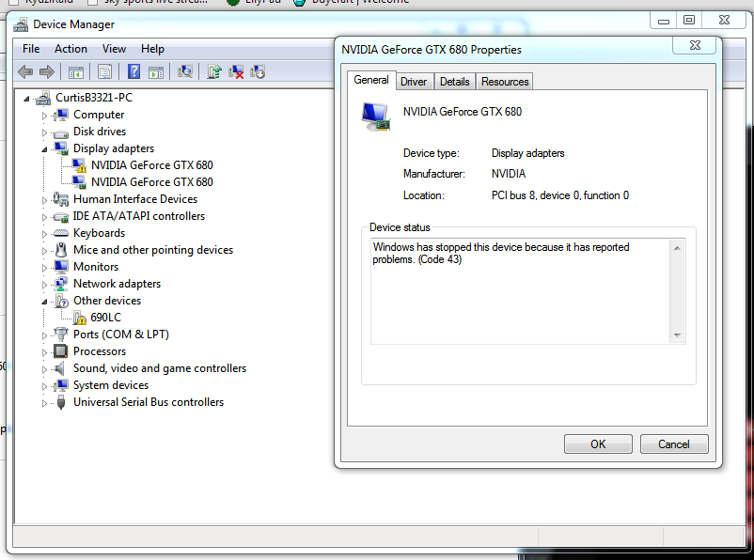The height and width of the screenshot is (560, 754).
Task: Select the GTX 680 entry without warning icon
Action: coord(152,182)
